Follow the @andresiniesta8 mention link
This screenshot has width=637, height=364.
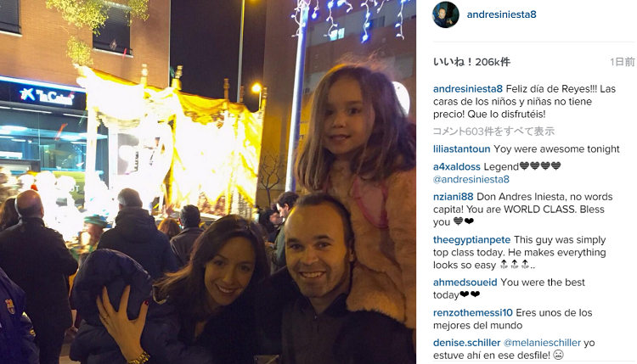(x=471, y=179)
